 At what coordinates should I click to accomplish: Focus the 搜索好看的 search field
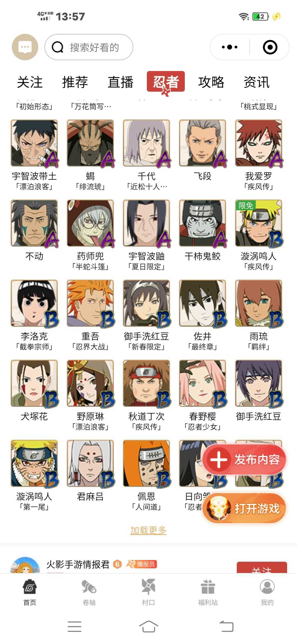tap(89, 47)
